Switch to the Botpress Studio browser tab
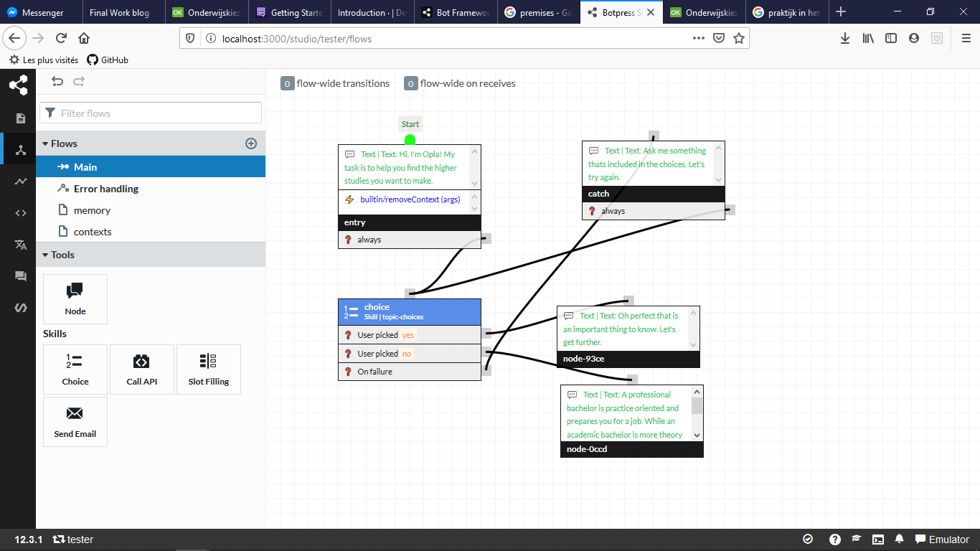The width and height of the screenshot is (980, 551). (x=617, y=12)
